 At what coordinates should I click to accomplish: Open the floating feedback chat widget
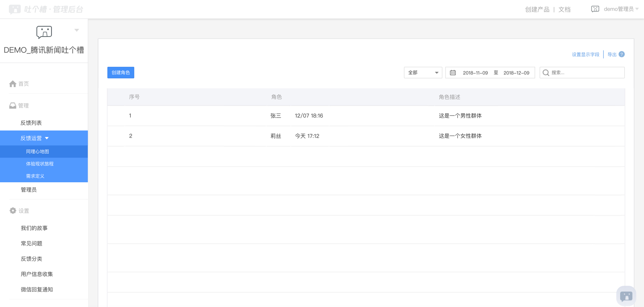point(626,296)
